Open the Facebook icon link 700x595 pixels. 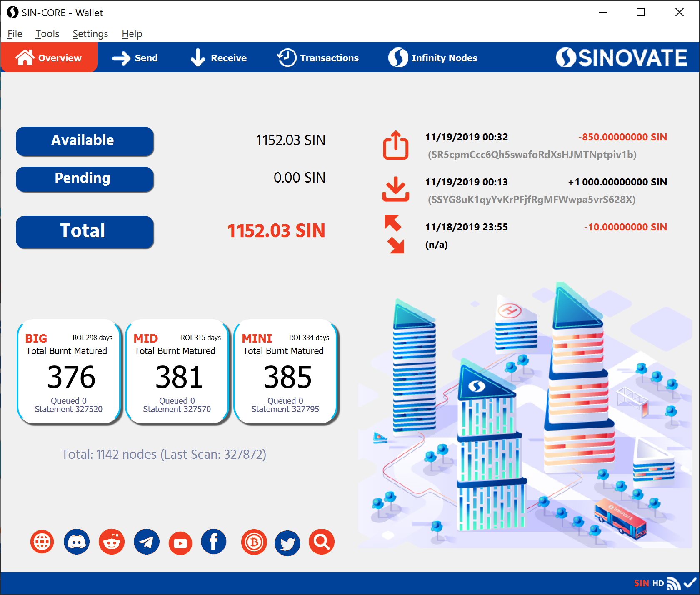pyautogui.click(x=214, y=542)
